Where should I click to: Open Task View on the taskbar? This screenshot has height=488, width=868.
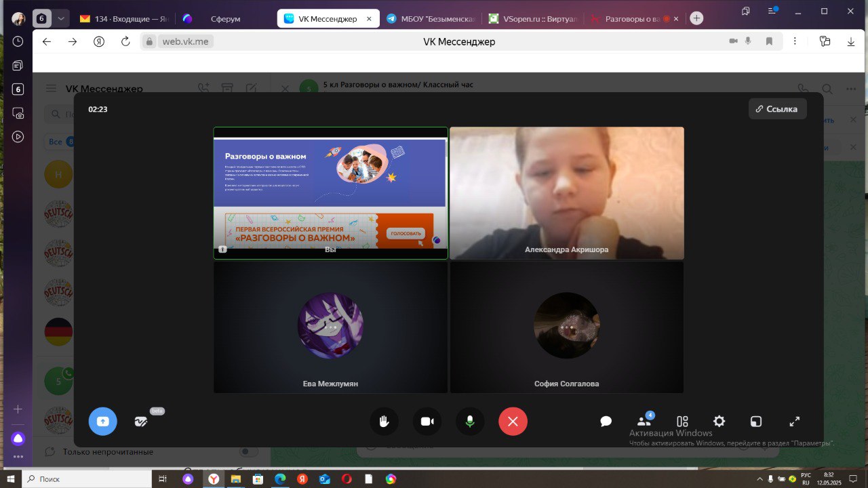point(163,479)
